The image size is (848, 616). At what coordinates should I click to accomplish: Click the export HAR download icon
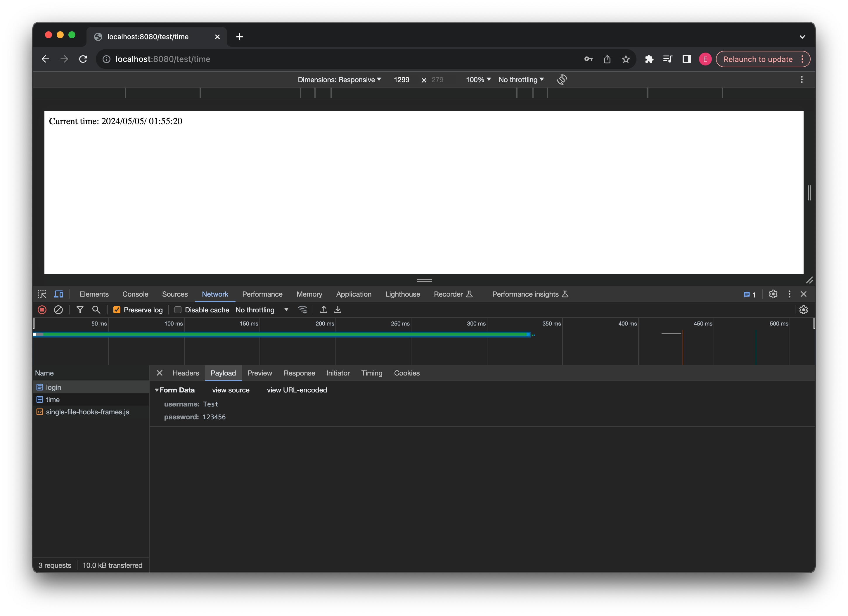click(338, 310)
